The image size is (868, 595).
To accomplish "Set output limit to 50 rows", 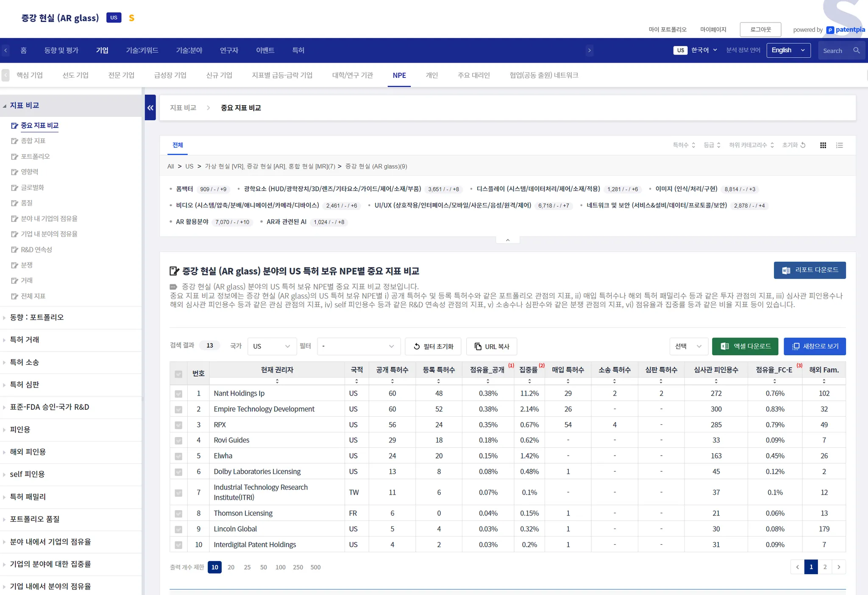I will click(263, 567).
